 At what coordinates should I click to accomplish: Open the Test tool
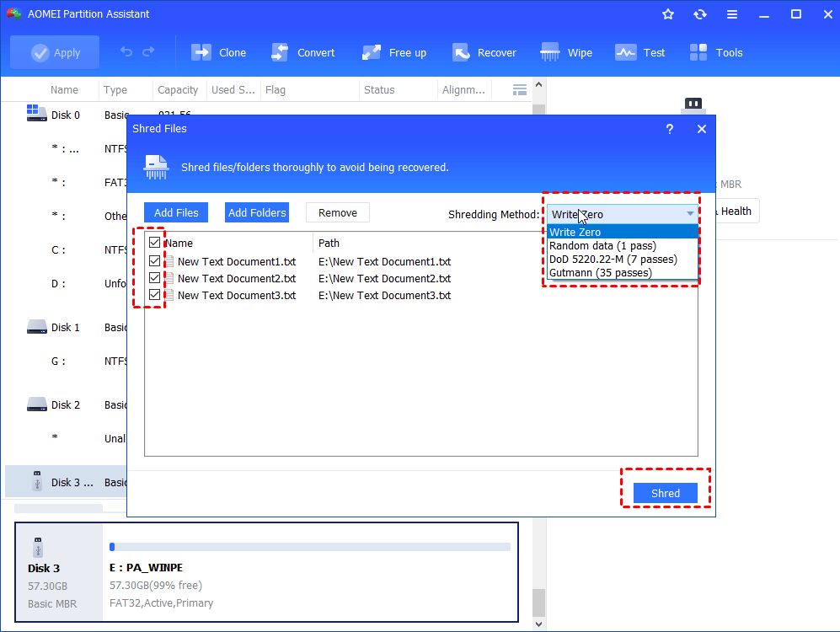(640, 52)
